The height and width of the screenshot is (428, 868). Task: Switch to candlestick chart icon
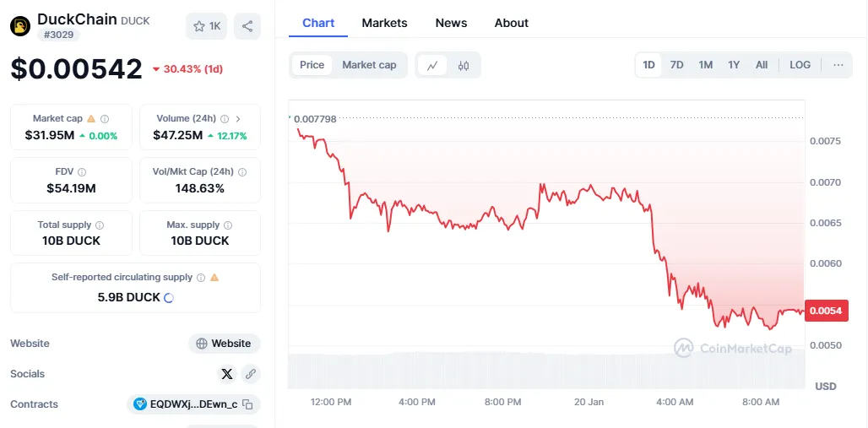coord(464,65)
